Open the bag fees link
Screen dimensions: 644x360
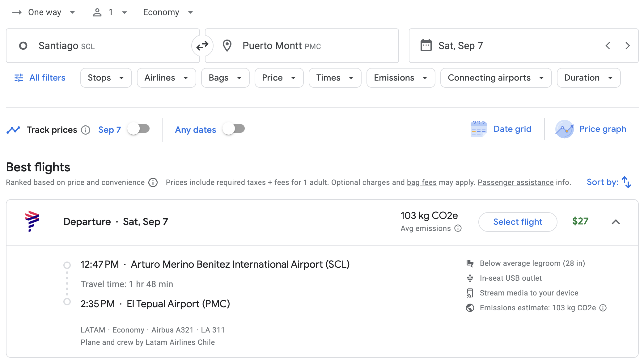(422, 182)
